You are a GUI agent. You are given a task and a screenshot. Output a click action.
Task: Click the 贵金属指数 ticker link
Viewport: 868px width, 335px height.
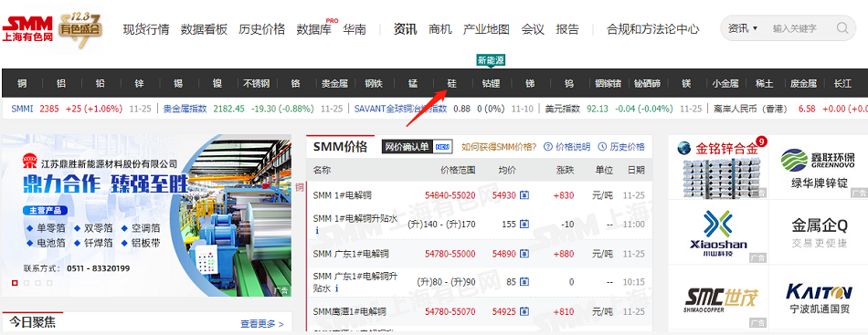(185, 109)
